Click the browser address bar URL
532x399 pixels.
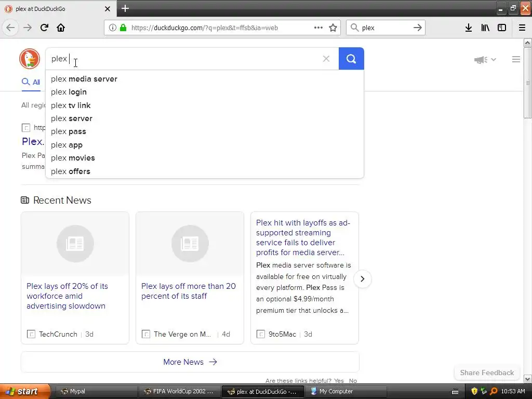pos(205,28)
